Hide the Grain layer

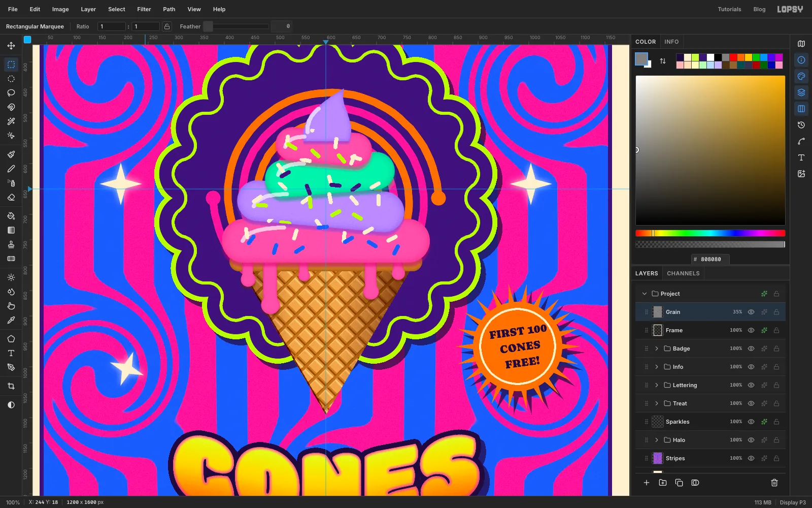tap(751, 312)
